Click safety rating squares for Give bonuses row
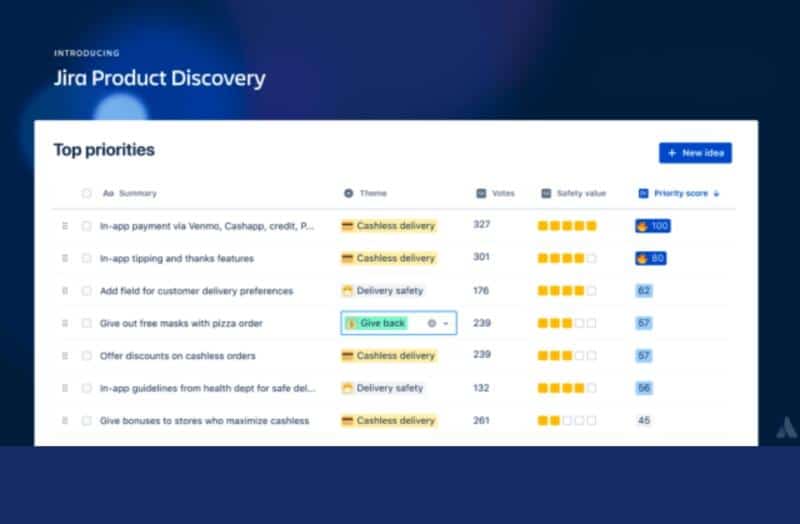This screenshot has height=524, width=800. click(567, 421)
